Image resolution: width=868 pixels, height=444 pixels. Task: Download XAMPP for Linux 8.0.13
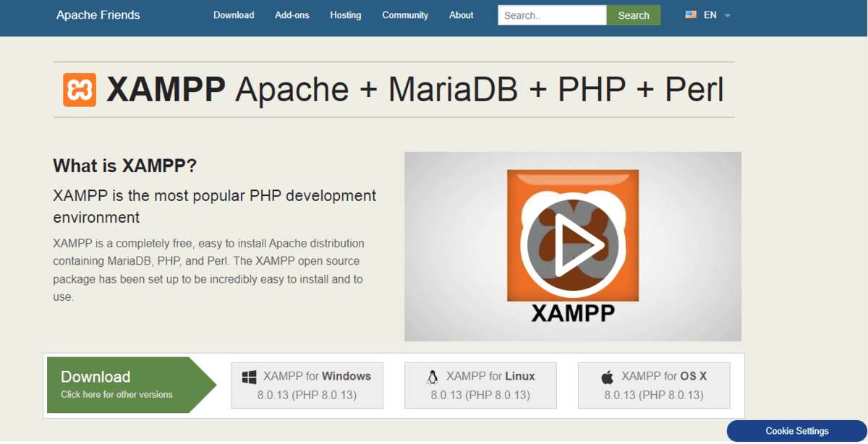tap(480, 385)
